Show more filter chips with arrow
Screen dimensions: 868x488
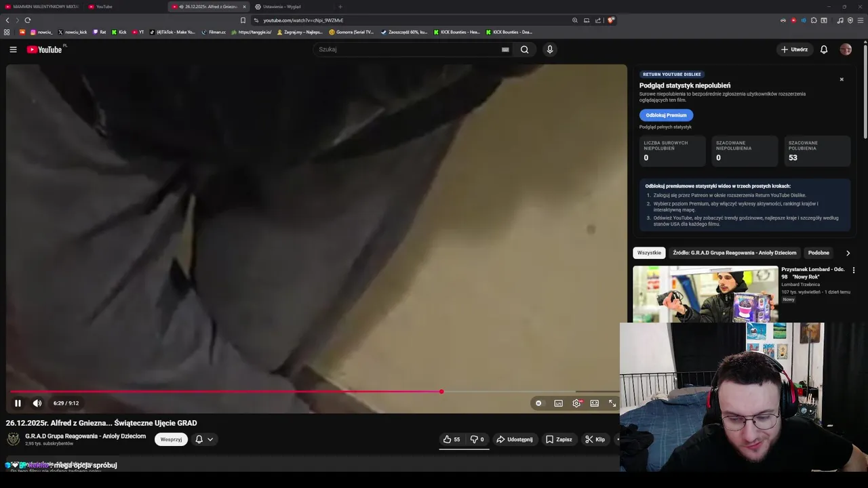click(848, 253)
